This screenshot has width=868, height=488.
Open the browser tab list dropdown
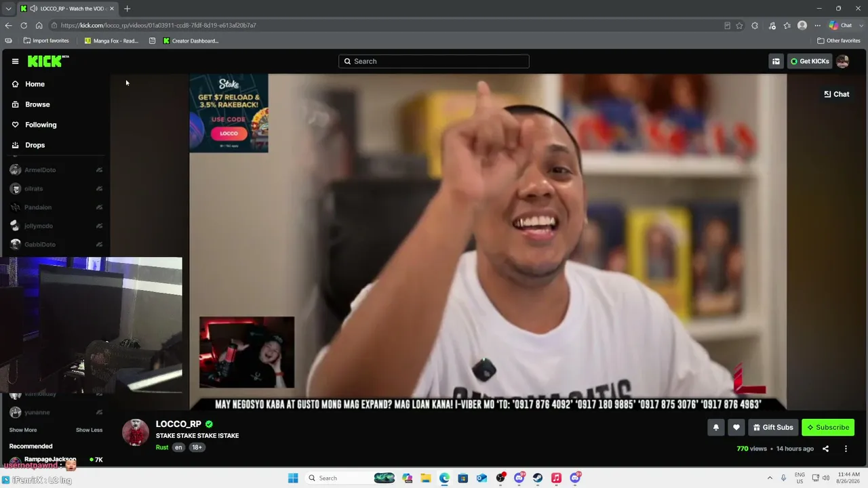8,8
